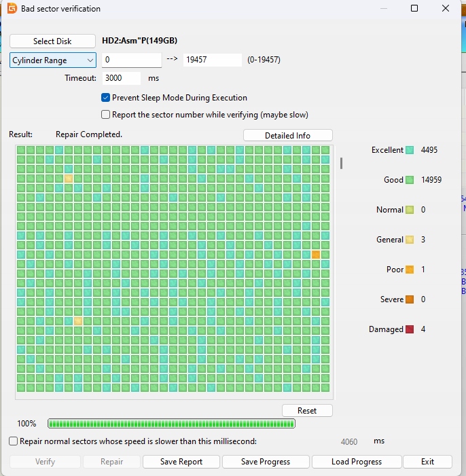Enable Report the sector number while verifying

(x=106, y=115)
